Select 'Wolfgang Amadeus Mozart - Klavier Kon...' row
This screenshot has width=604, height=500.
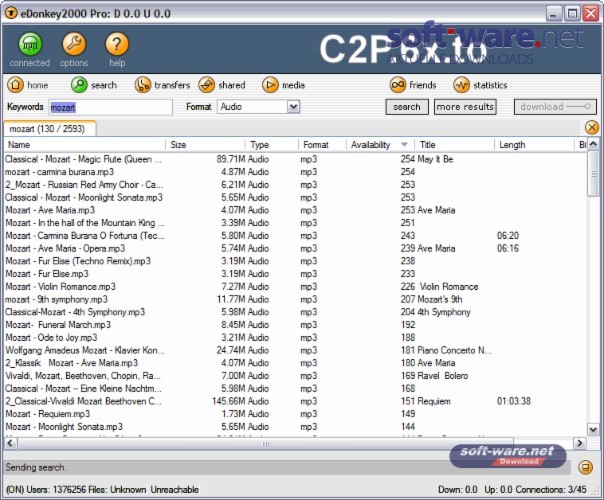pyautogui.click(x=295, y=350)
